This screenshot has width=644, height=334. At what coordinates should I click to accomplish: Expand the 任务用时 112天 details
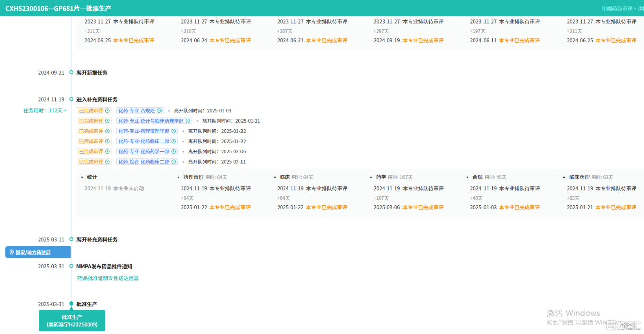click(45, 111)
